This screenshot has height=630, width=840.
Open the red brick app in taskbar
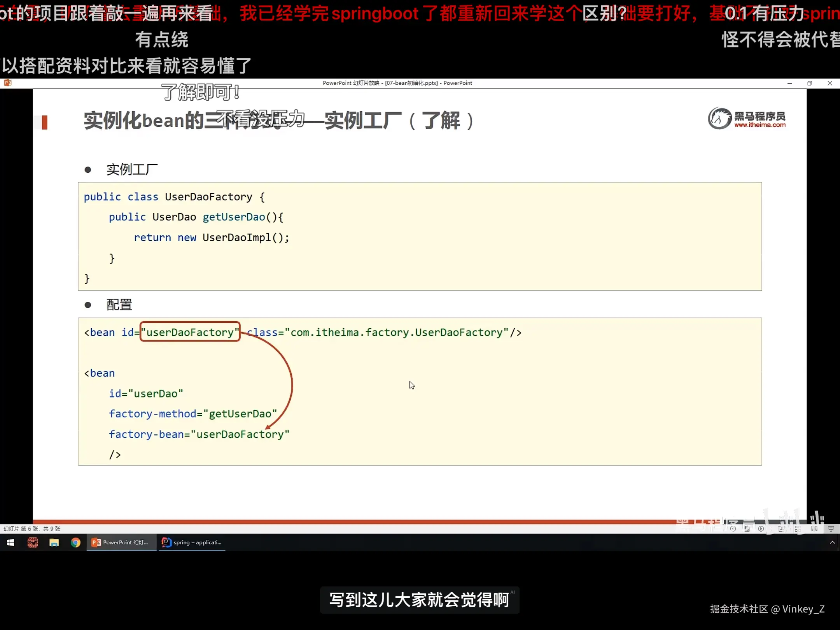pos(33,542)
